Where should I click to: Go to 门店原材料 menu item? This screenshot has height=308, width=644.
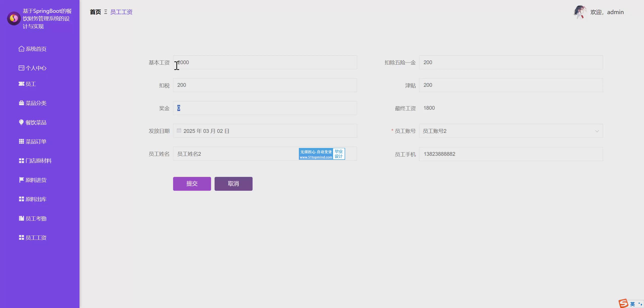coord(38,161)
